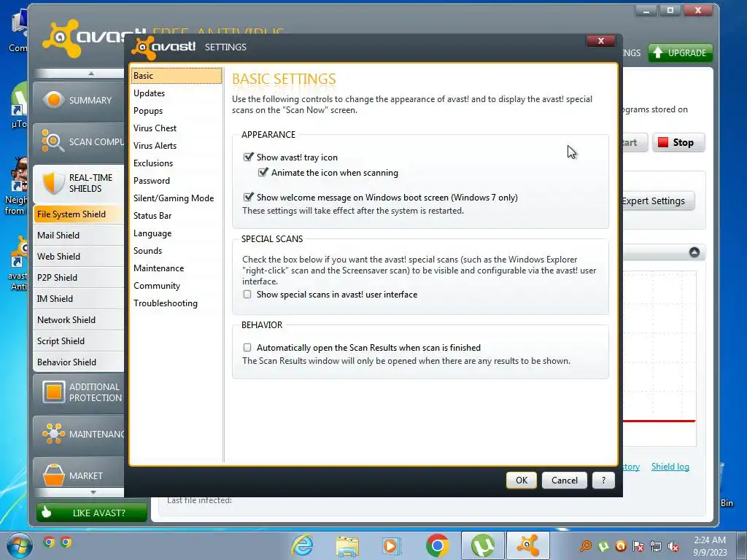Select Basic in the settings list
Viewport: 747px width, 560px height.
tap(177, 76)
